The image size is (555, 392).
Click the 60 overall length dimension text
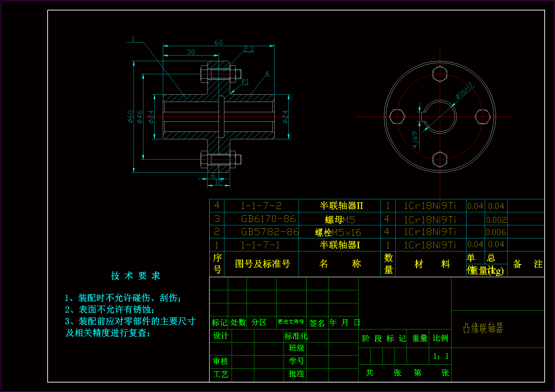[x=219, y=42]
